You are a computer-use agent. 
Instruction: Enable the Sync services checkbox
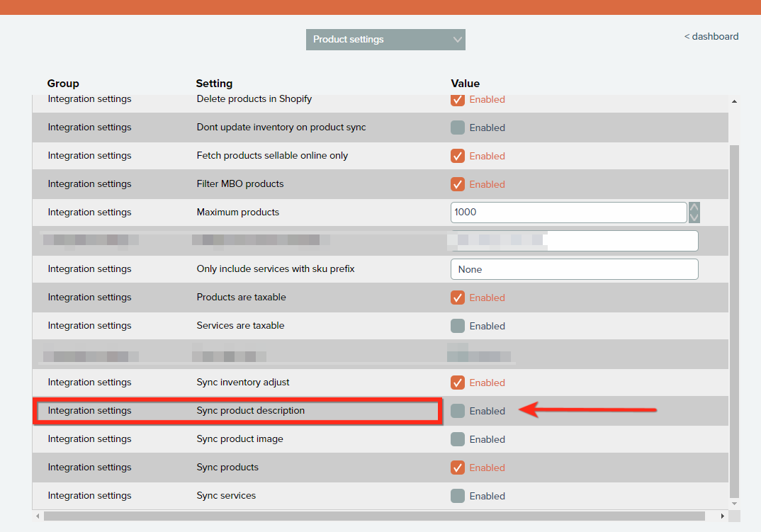(x=458, y=496)
